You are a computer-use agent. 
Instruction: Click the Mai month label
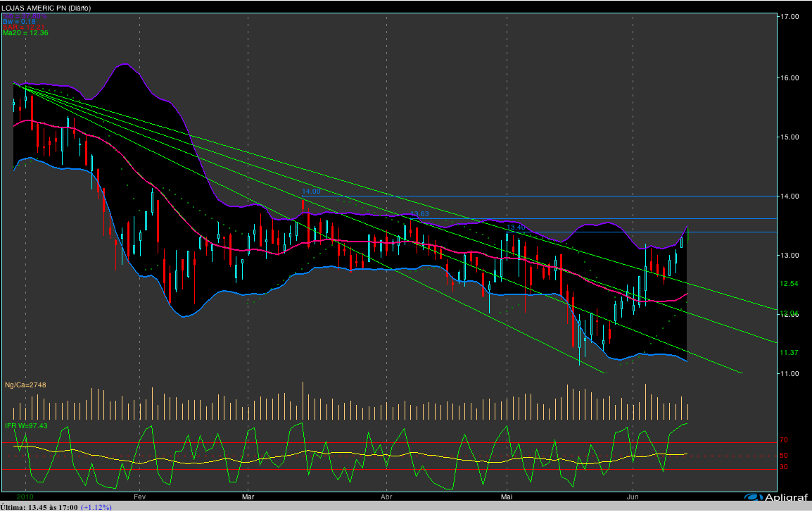pyautogui.click(x=507, y=497)
